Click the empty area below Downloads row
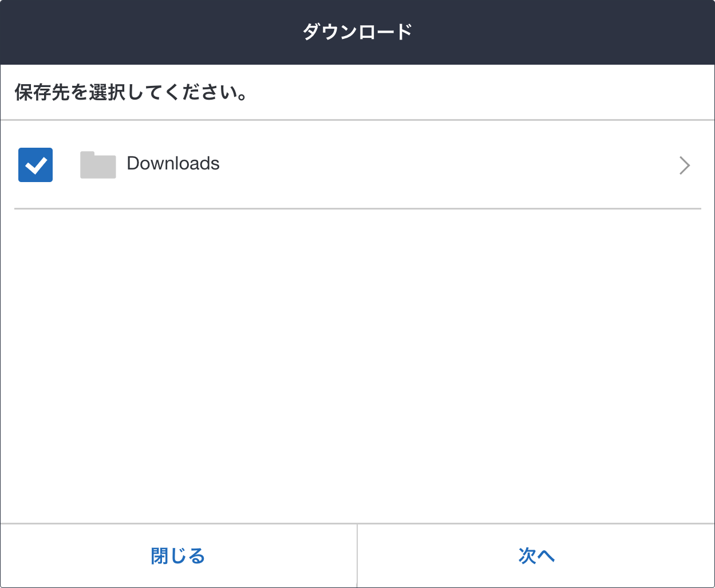Image resolution: width=715 pixels, height=588 pixels. [x=357, y=361]
